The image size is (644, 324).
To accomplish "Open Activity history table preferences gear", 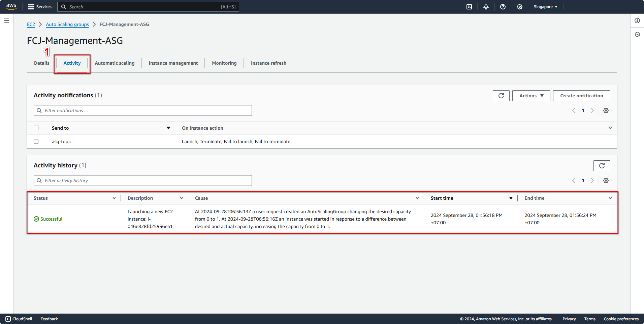I will [606, 181].
